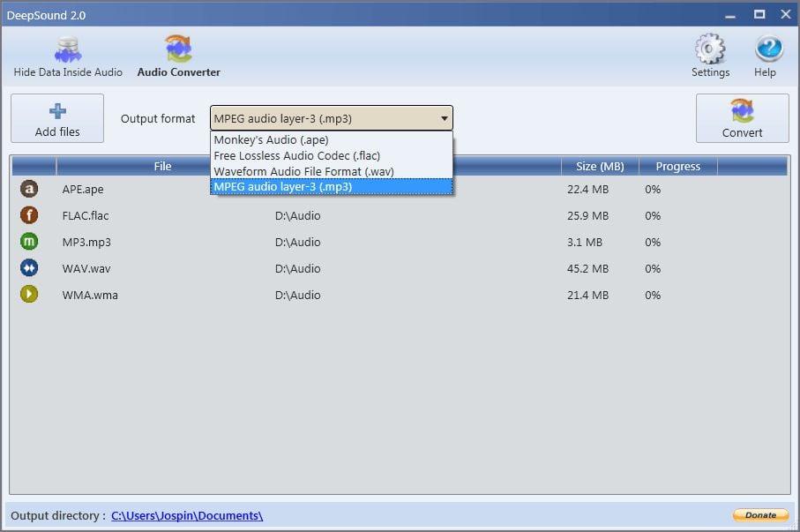Click the WAV file type icon
Screen dimensions: 800x532
(x=29, y=268)
